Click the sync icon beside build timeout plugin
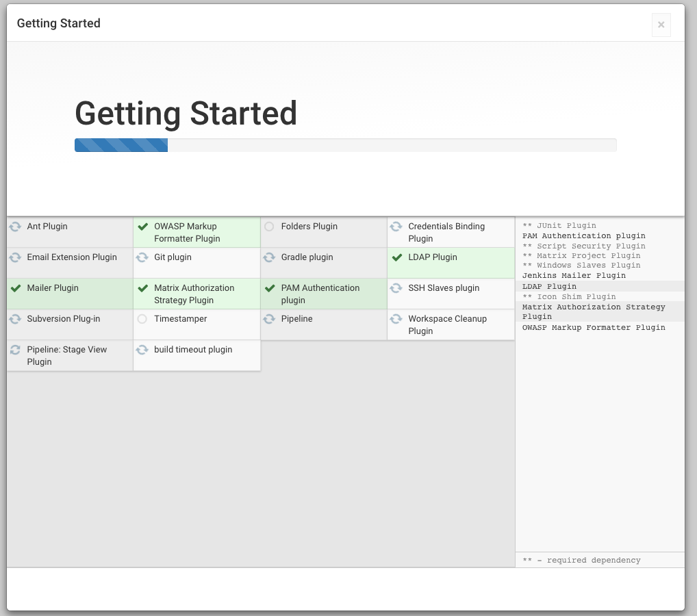Screen dimensions: 697x616 pyautogui.click(x=142, y=350)
